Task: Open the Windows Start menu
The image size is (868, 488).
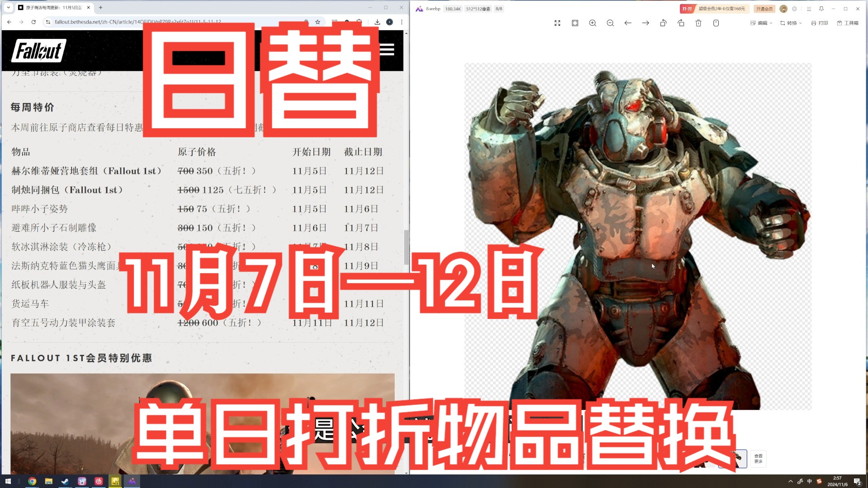Action: [x=8, y=481]
